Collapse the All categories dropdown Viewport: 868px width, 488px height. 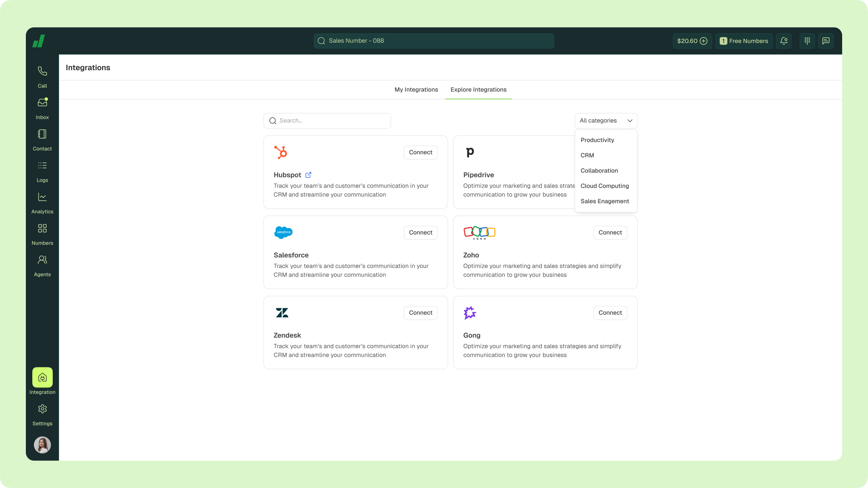point(606,121)
